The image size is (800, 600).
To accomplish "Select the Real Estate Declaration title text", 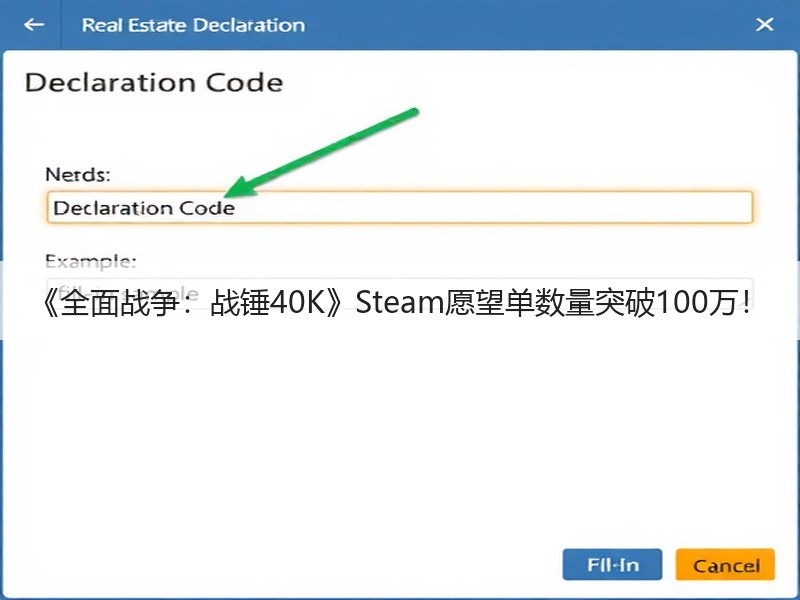I will coord(193,25).
